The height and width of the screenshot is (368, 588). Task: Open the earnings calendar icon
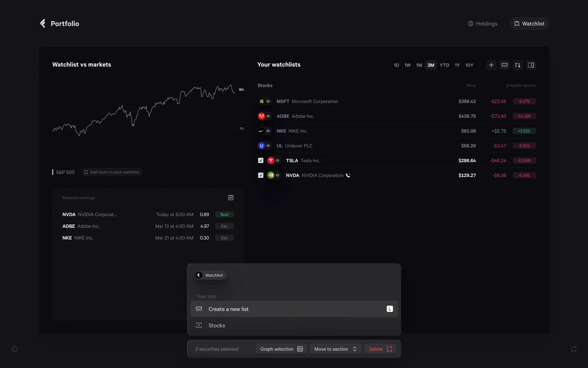click(x=231, y=198)
